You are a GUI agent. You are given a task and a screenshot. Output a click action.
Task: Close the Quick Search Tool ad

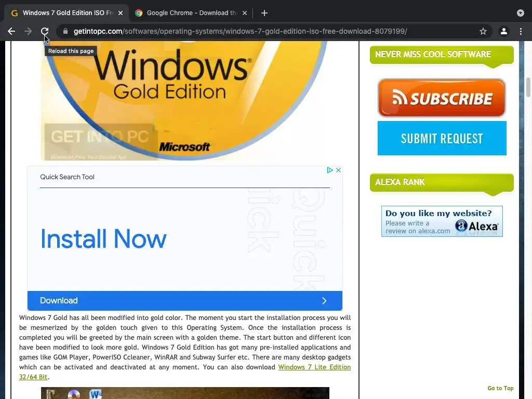coord(338,170)
